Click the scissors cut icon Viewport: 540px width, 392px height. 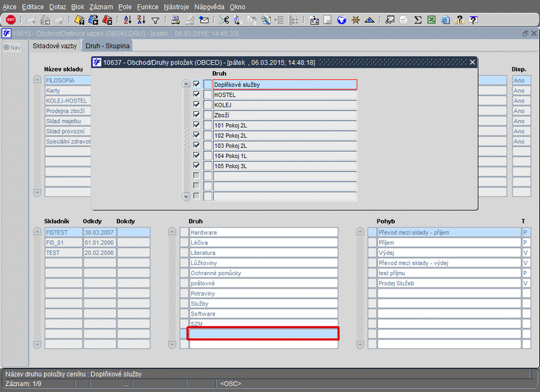225,20
